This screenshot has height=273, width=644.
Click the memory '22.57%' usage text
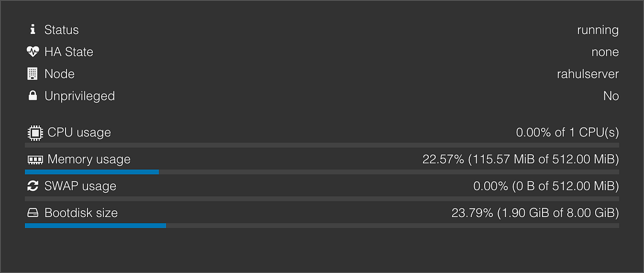click(x=443, y=160)
